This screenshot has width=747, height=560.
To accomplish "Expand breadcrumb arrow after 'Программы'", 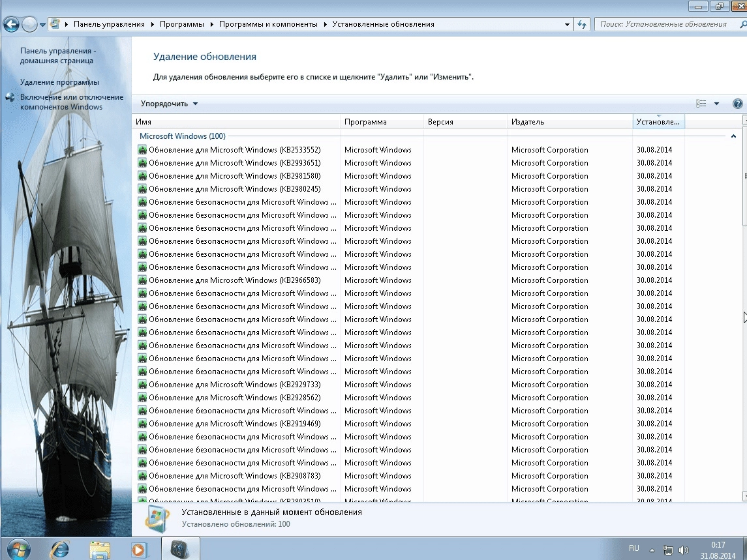I will 212,24.
